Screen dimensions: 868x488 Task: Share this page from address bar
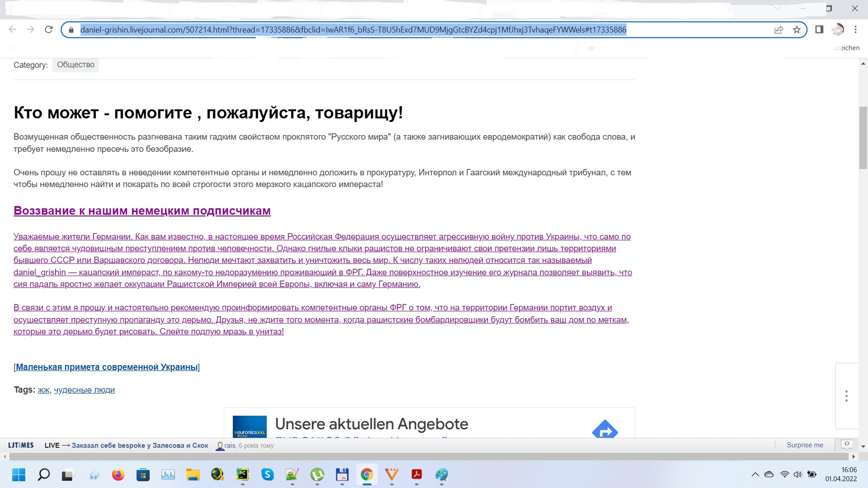pos(778,30)
